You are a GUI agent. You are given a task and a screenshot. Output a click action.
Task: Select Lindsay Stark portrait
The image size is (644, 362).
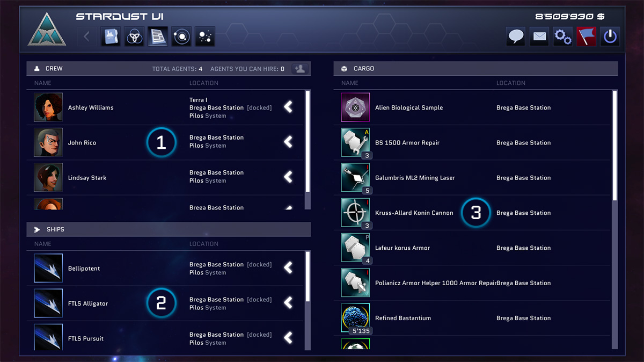48,177
